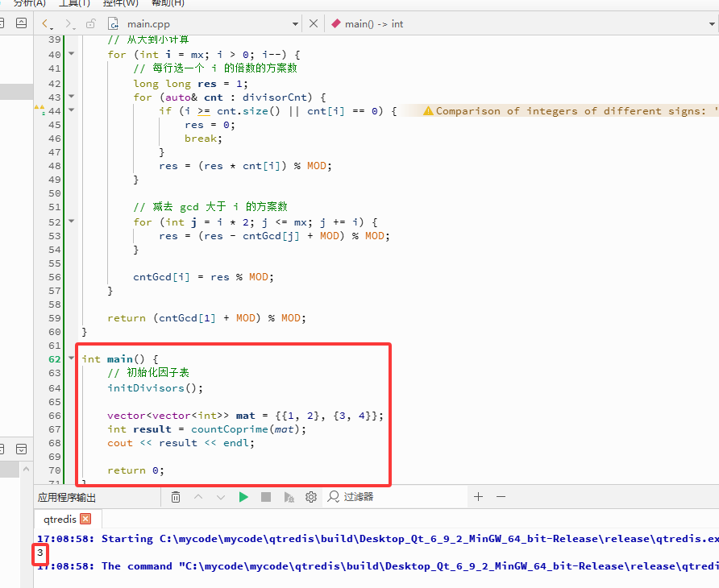This screenshot has height=588, width=719.
Task: Click the comment '减去 gcd 大于 i 的方案数'
Action: (219, 207)
